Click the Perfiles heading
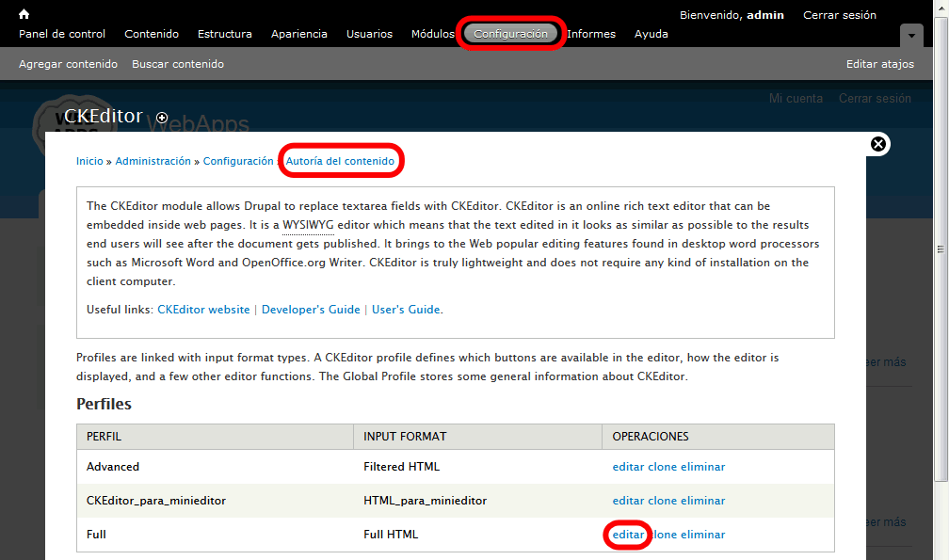This screenshot has width=949, height=560. tap(104, 404)
